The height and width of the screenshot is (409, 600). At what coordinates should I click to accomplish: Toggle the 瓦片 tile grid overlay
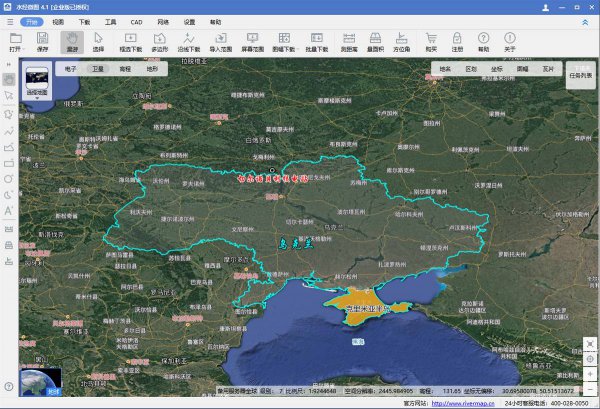546,69
